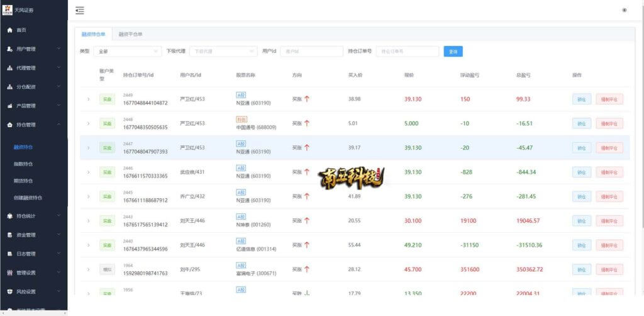This screenshot has width=644, height=316.
Task: Click the red up arrow in 富满电子 row
Action: point(306,269)
